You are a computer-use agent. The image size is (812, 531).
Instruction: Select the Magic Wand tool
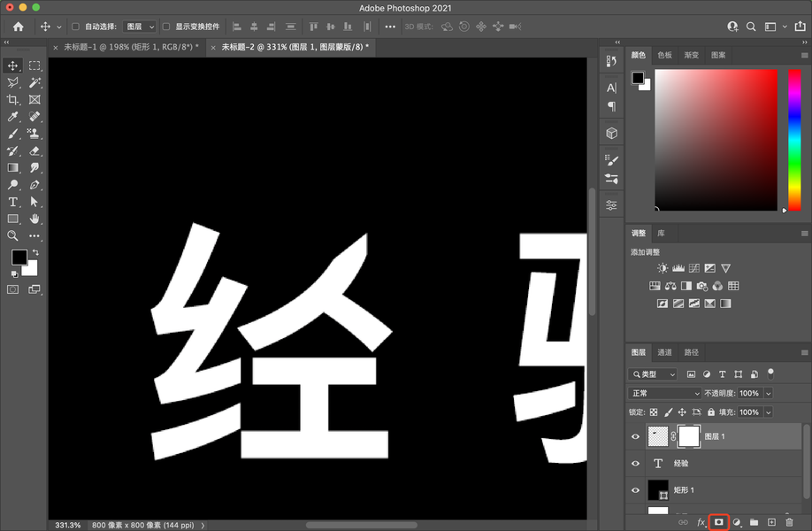(34, 82)
